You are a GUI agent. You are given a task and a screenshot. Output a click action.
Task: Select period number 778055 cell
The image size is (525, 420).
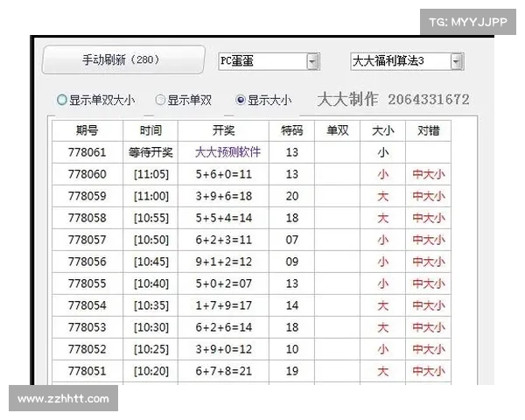coord(87,283)
